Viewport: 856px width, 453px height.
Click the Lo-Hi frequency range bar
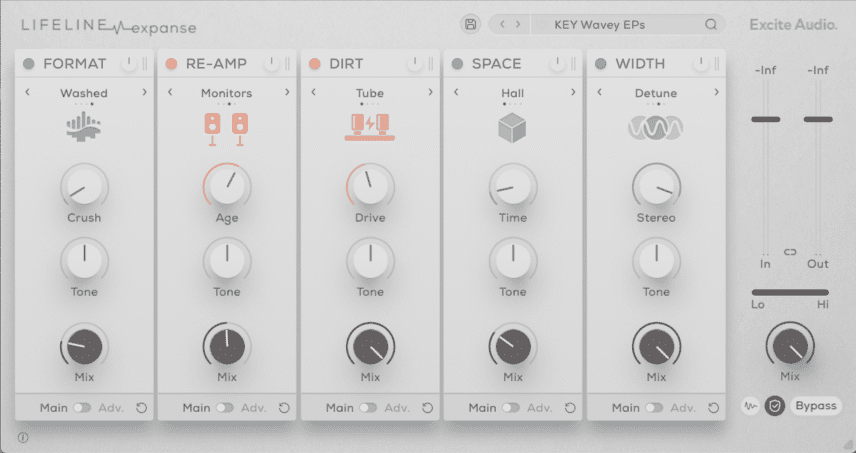[x=790, y=293]
